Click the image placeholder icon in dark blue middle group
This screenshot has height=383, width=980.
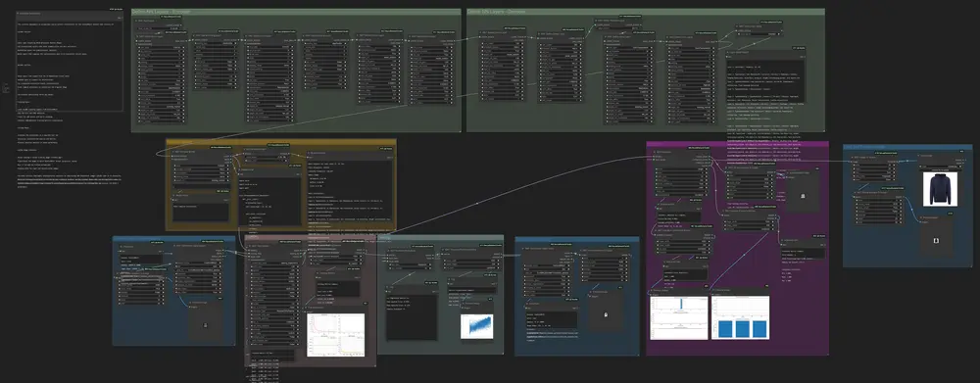coord(605,314)
